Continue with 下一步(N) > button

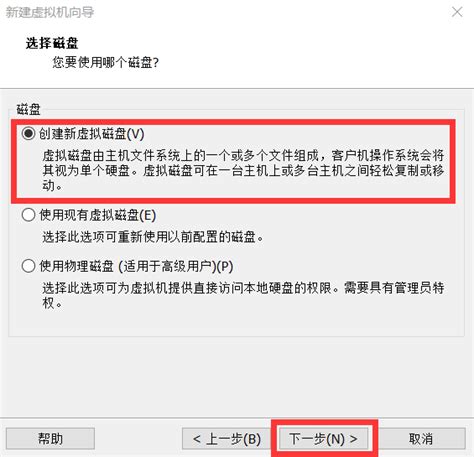click(323, 438)
